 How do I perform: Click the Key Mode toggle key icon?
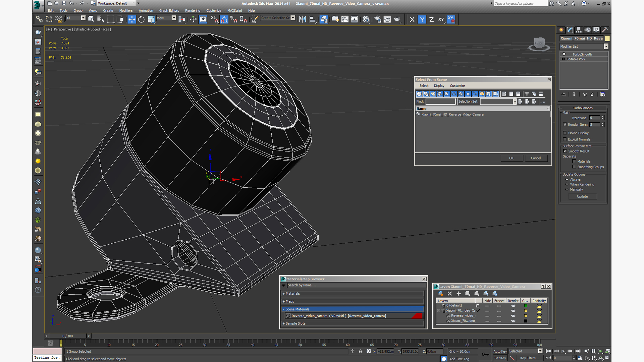(485, 354)
